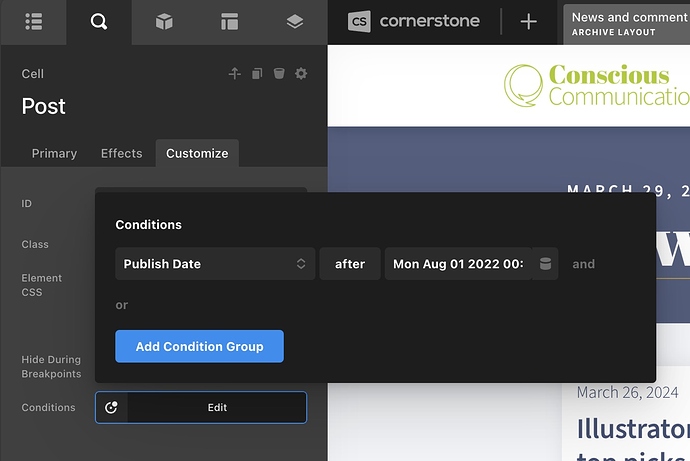Open the Post cell gear settings
Viewport: 690px width, 461px height.
tap(301, 74)
